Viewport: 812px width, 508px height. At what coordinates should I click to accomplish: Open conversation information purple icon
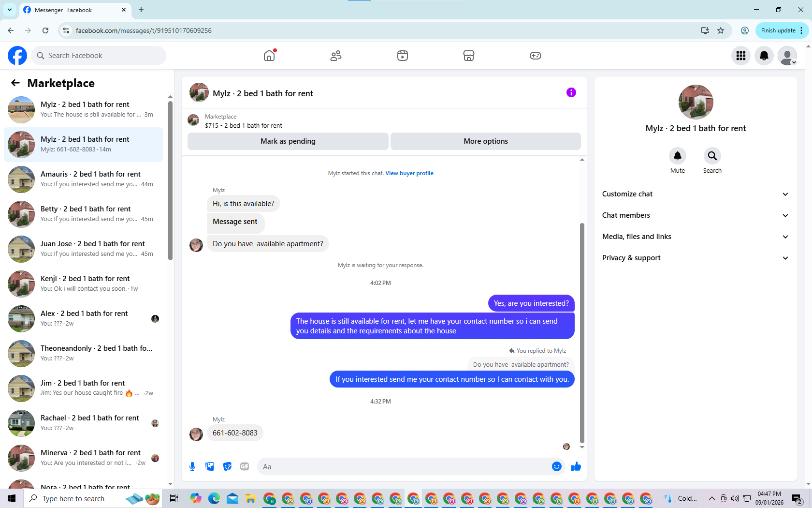571,92
